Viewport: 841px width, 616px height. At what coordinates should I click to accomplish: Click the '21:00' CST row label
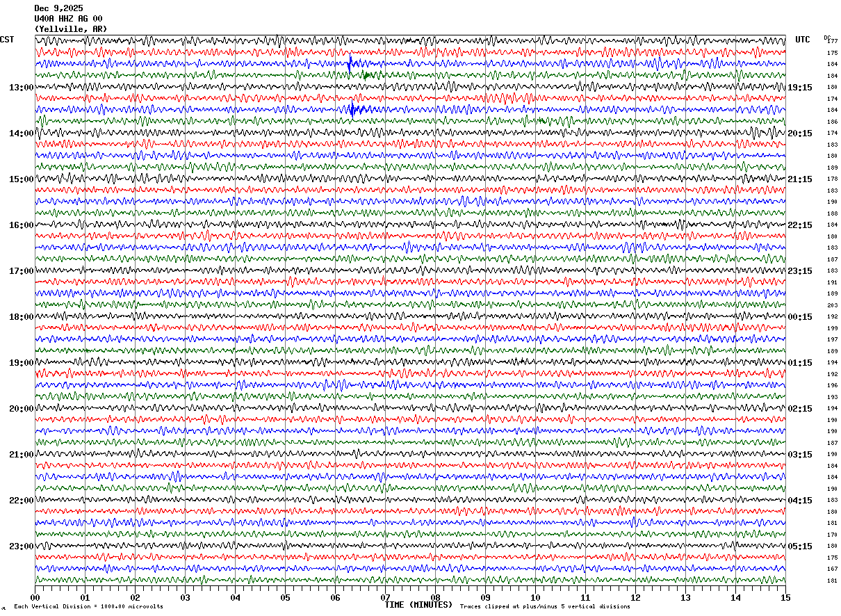tap(21, 455)
